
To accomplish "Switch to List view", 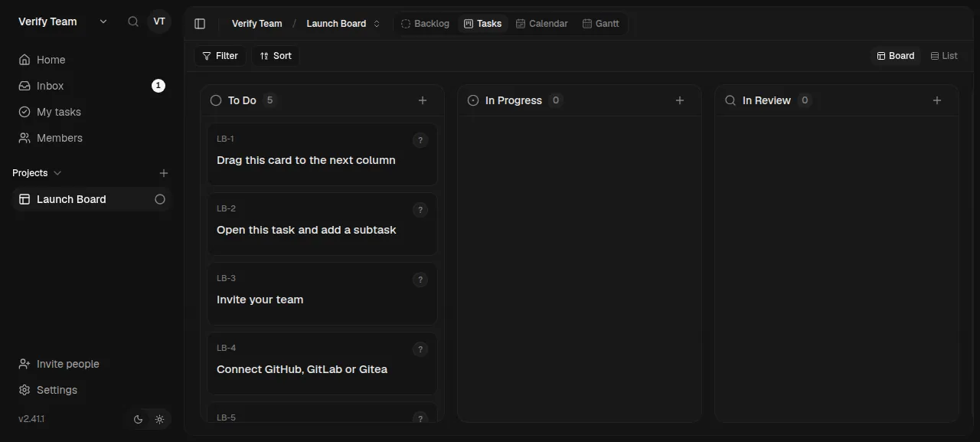I will tap(944, 56).
